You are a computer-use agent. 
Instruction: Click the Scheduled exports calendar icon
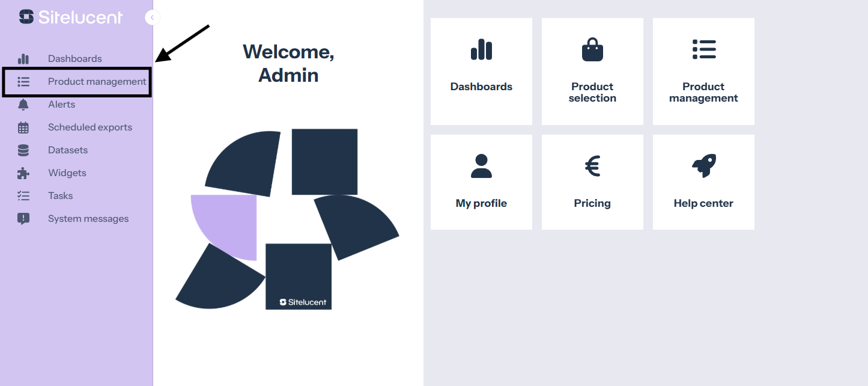pos(23,127)
